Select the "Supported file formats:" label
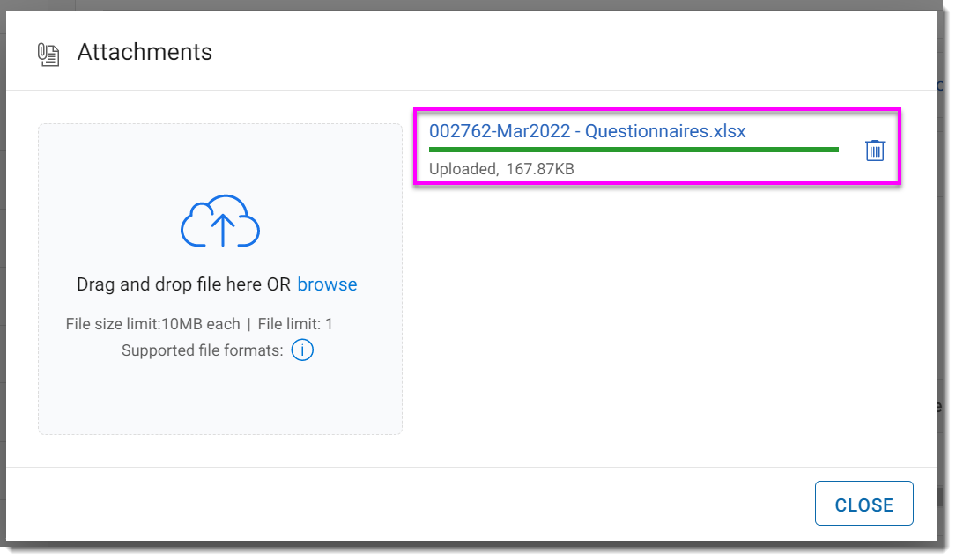The width and height of the screenshot is (956, 560). pyautogui.click(x=202, y=350)
